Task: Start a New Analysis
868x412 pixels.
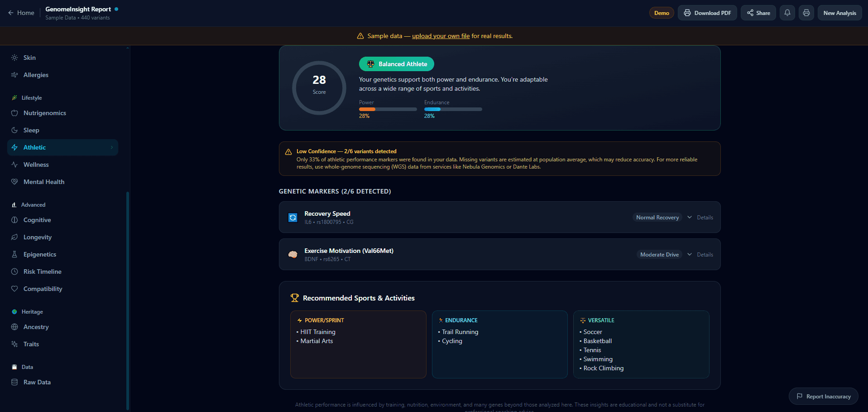Action: (x=839, y=13)
